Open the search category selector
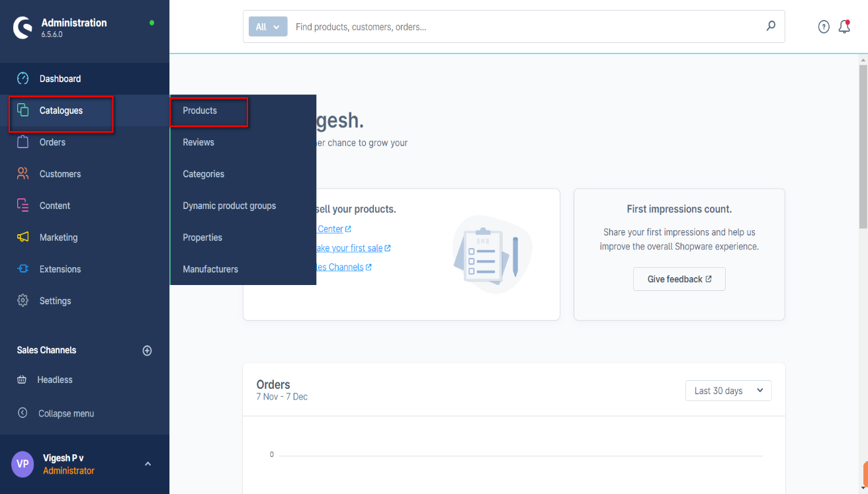Image resolution: width=868 pixels, height=494 pixels. click(267, 26)
